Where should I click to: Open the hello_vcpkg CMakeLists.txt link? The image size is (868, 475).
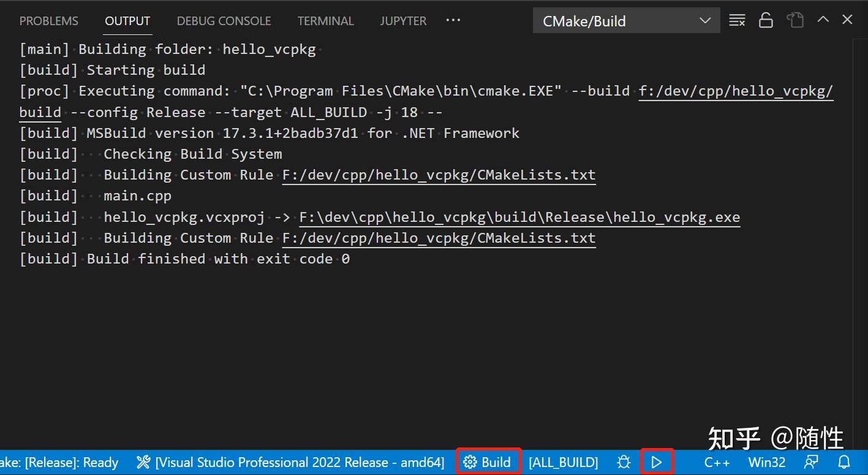[x=439, y=175]
